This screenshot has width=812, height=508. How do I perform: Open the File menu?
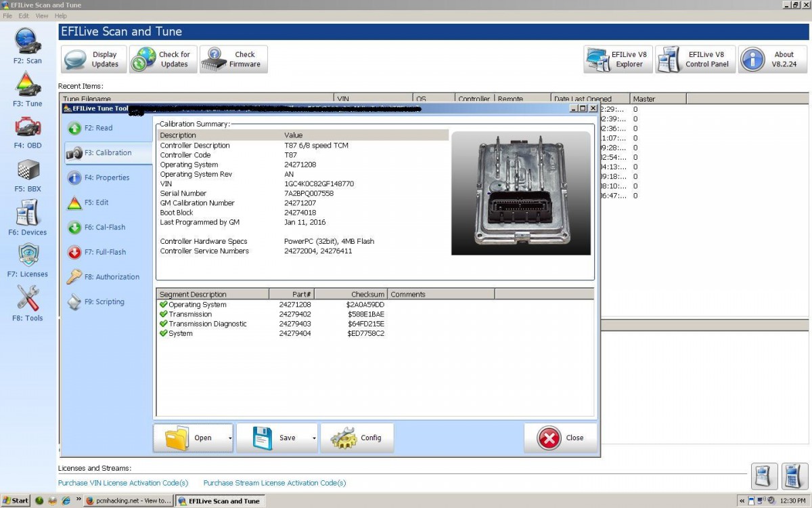click(x=7, y=16)
